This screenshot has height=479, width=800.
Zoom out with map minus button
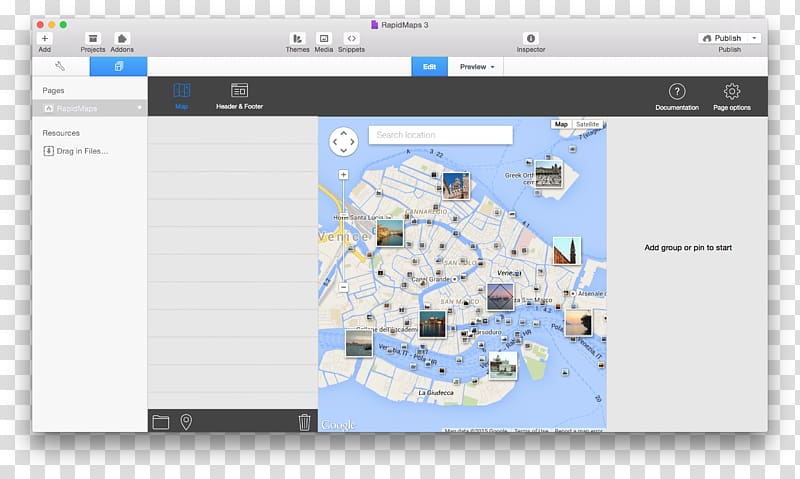point(343,287)
